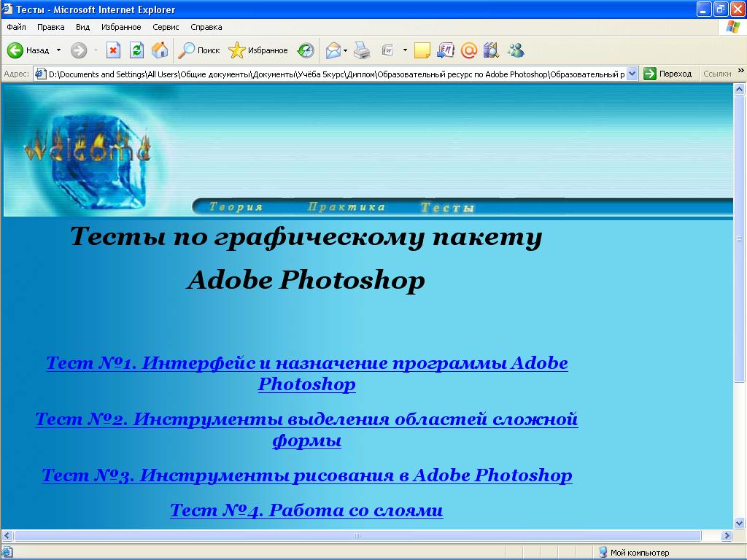Expand the Edit dropdown arrow
747x560 pixels.
405,50
